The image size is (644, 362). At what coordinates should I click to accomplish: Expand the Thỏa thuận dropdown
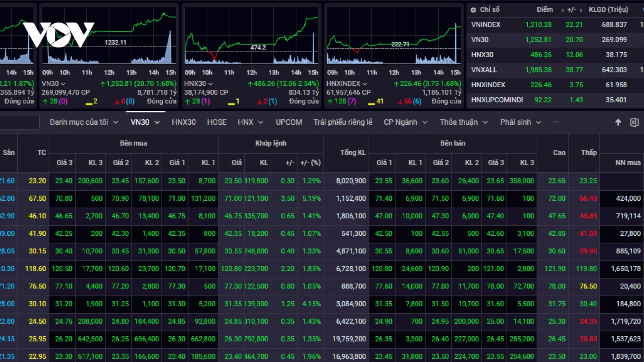click(485, 122)
